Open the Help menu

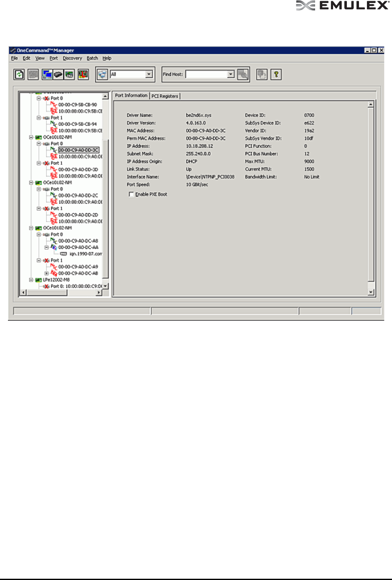[x=107, y=58]
